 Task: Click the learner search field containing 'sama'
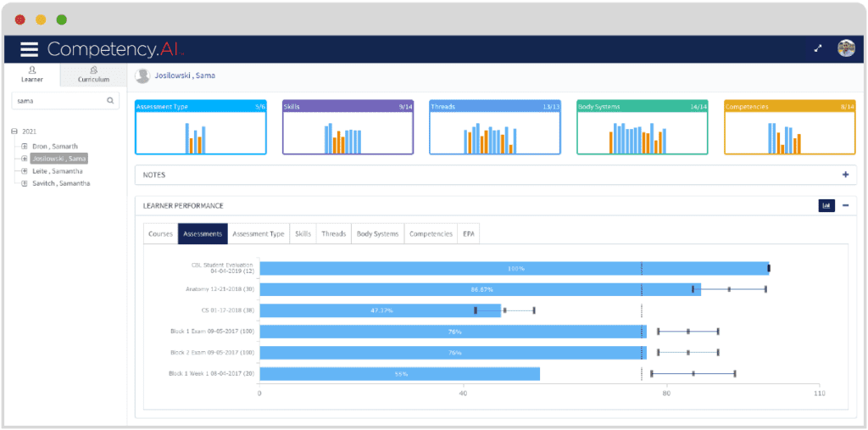coord(65,101)
